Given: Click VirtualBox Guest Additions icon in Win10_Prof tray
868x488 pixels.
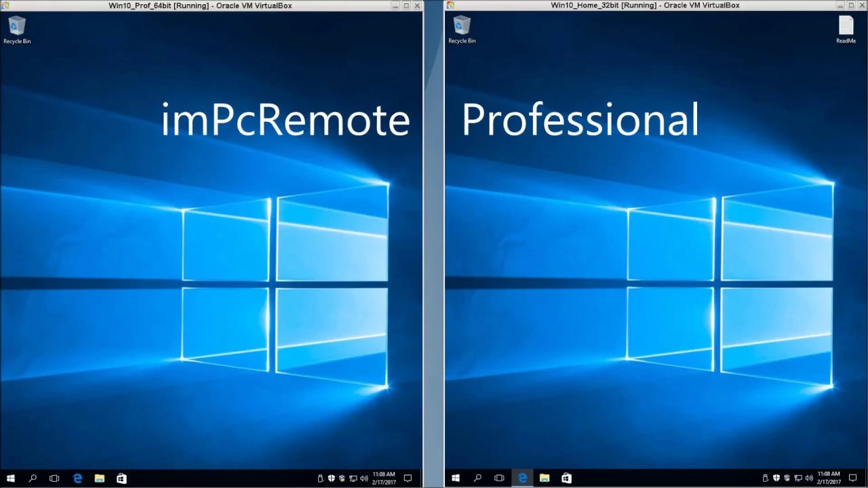Looking at the screenshot, I should [x=342, y=479].
